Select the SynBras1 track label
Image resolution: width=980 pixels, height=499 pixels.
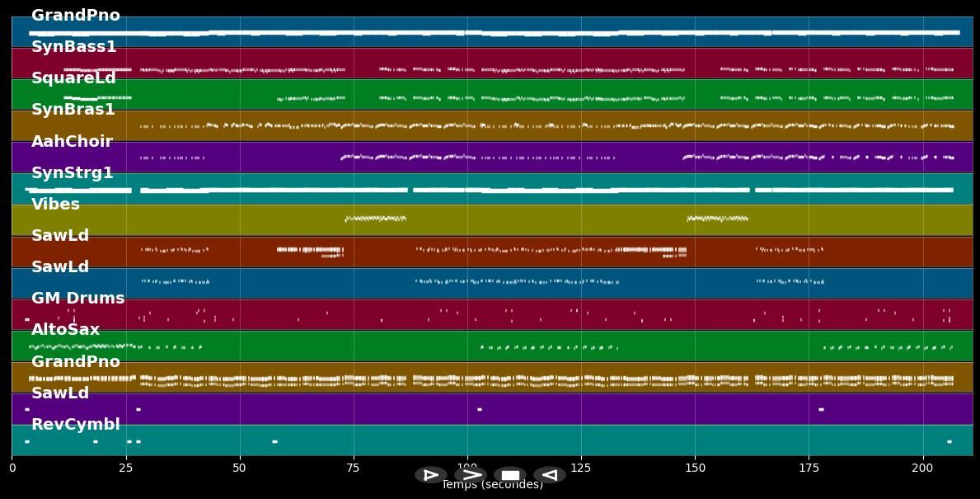[73, 110]
